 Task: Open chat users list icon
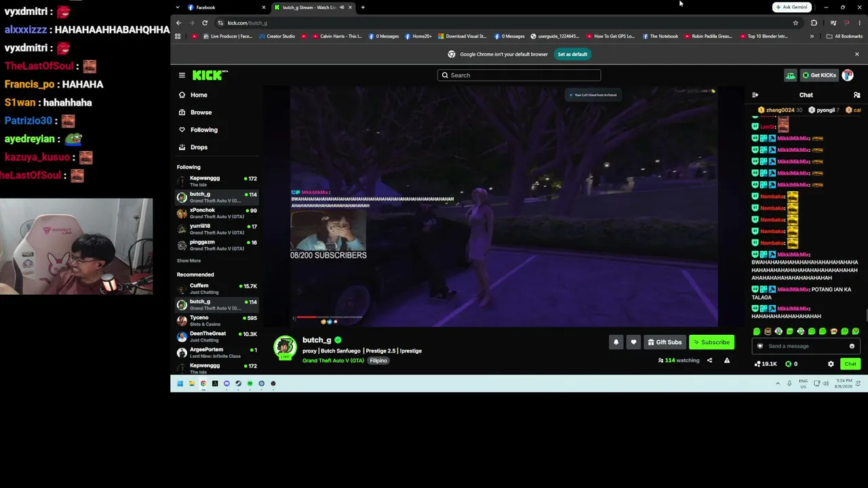pos(856,95)
